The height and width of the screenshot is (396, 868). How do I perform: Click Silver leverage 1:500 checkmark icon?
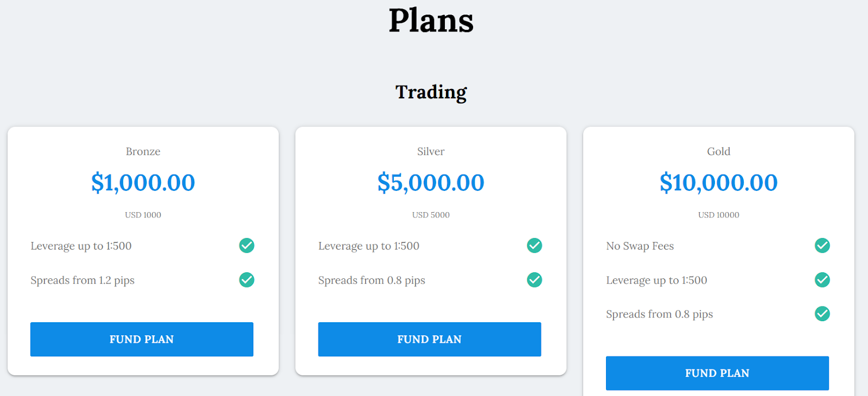point(534,246)
